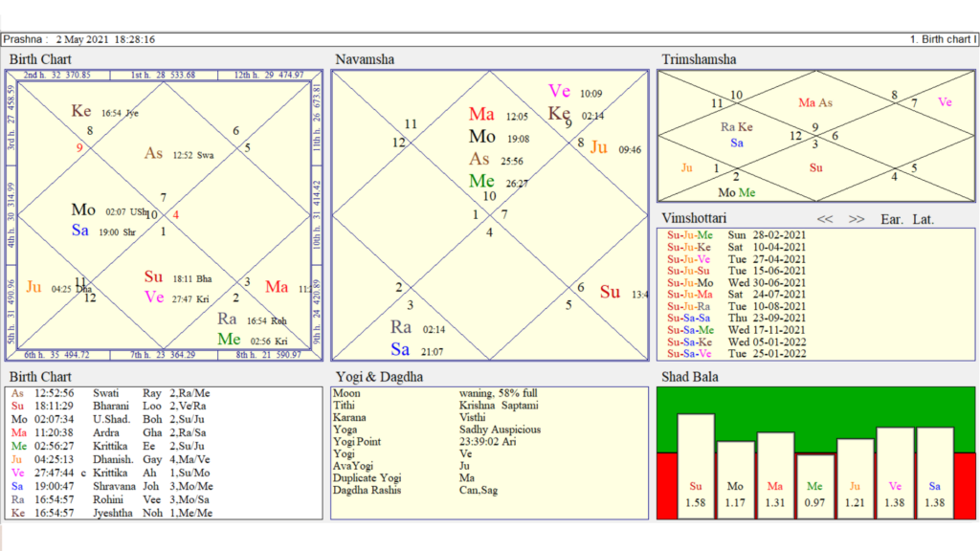Select the Su-Ju-Ma dasha row
This screenshot has width=980, height=551.
coord(736,295)
